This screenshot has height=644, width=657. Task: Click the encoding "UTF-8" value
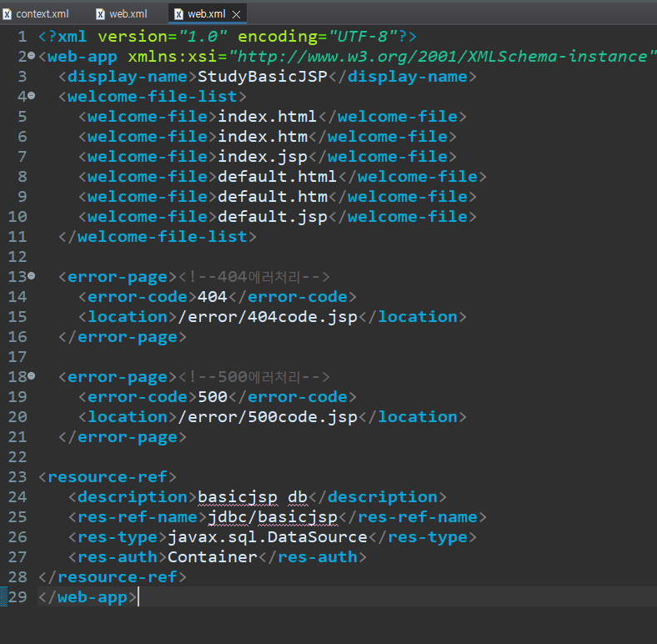(x=363, y=37)
